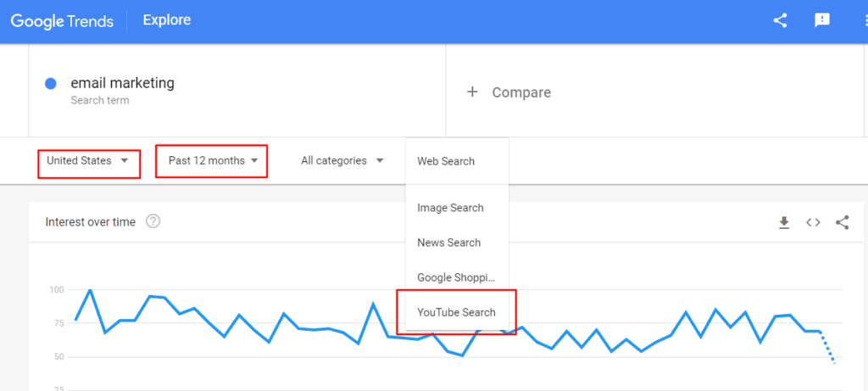The width and height of the screenshot is (868, 391).
Task: Select News Search option
Action: click(448, 243)
